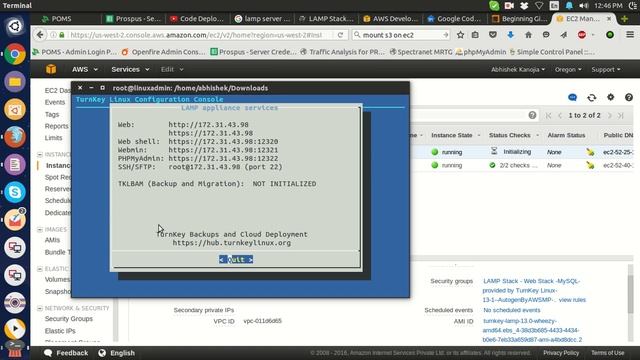Go to the first page of instances
The image size is (640, 360).
coord(548,116)
